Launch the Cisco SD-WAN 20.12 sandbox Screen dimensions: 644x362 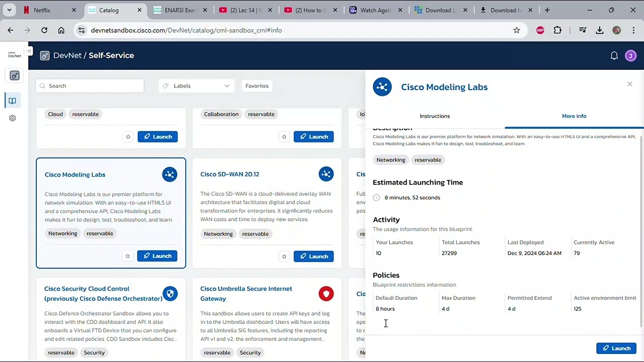tap(313, 256)
